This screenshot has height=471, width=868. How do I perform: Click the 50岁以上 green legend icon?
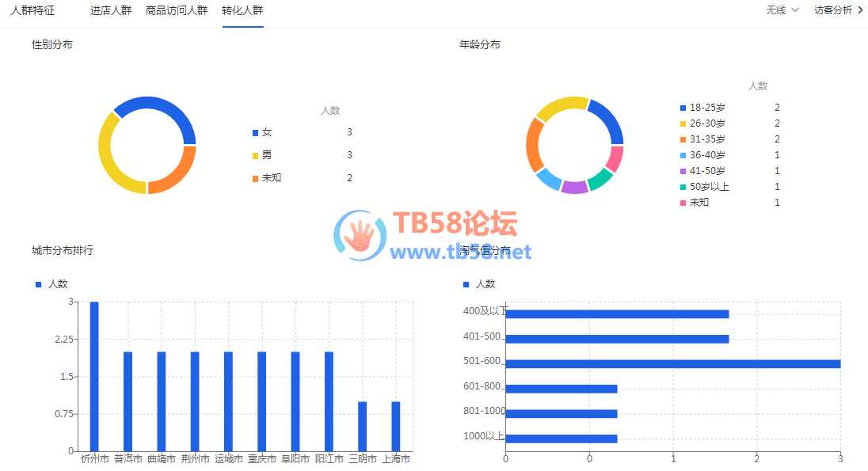coord(683,187)
